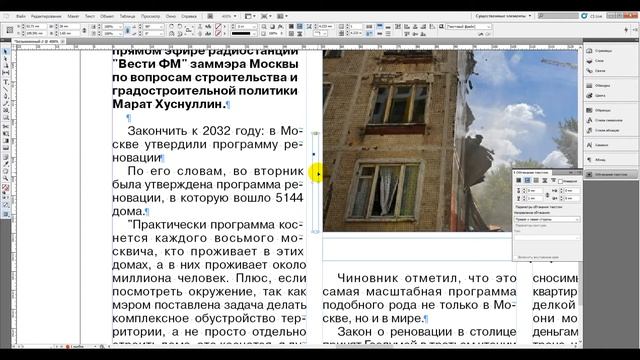
Task: Click the vertical scrollbar of the document
Action: coord(580,196)
